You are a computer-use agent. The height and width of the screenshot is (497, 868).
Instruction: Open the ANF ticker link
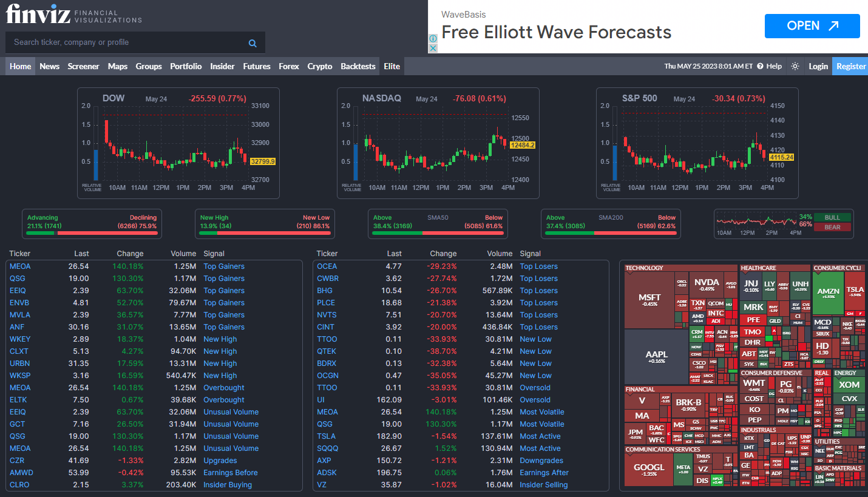[17, 327]
